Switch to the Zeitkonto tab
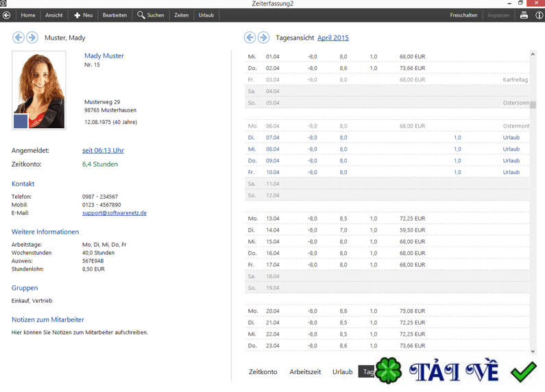The width and height of the screenshot is (545, 392). (x=263, y=372)
